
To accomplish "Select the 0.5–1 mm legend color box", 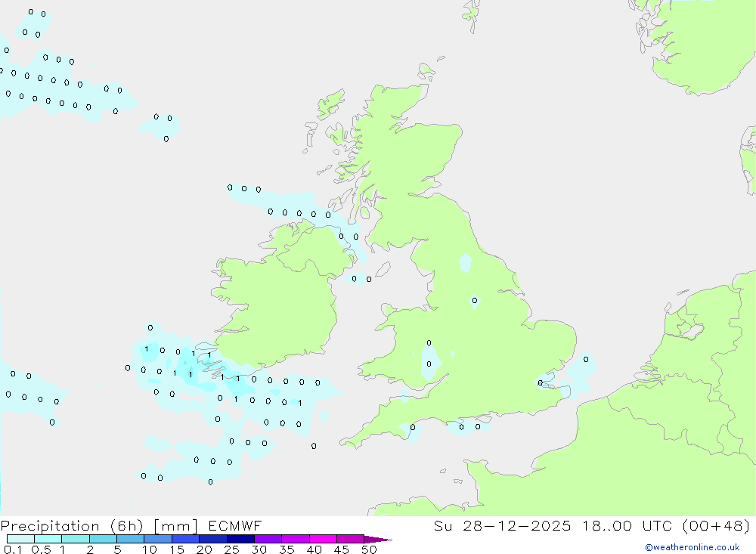I will [48, 539].
